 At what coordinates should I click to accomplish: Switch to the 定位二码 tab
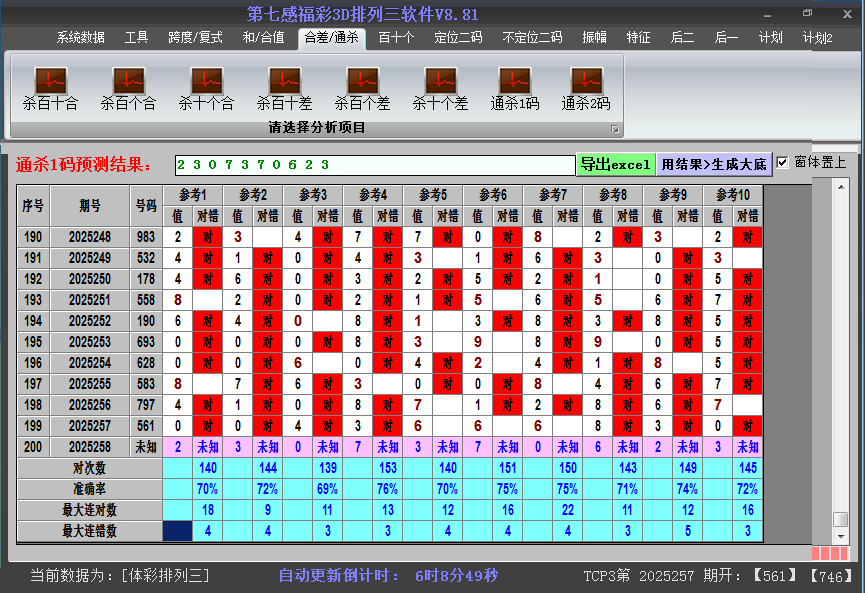(x=458, y=38)
